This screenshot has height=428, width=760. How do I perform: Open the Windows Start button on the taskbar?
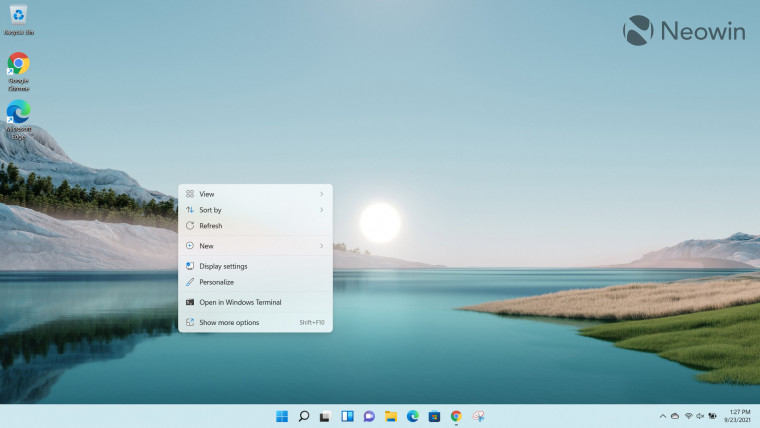[x=282, y=416]
